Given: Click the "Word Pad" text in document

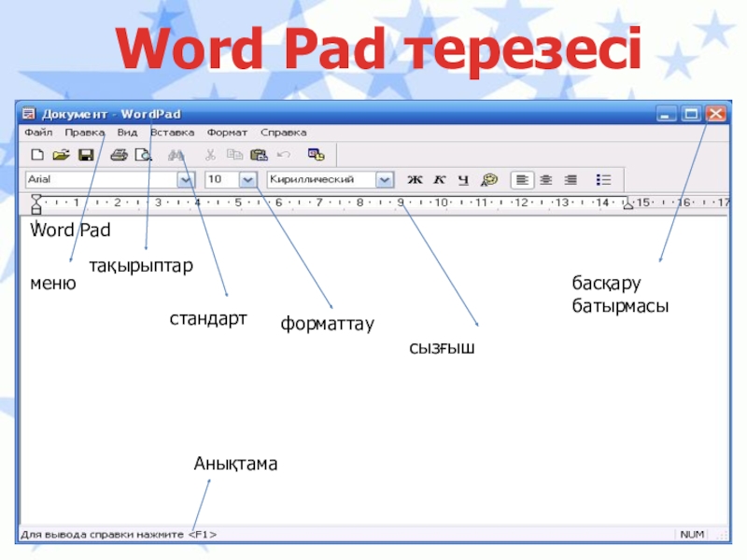Looking at the screenshot, I should coord(70,230).
